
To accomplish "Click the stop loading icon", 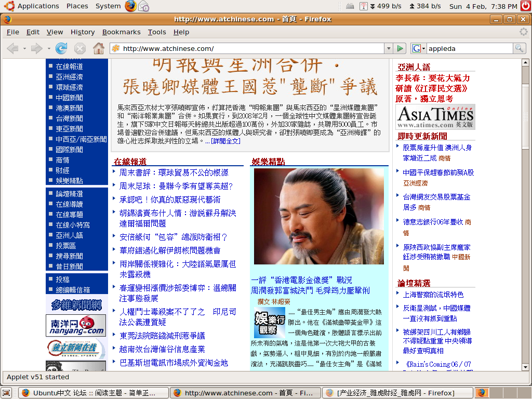I will 80,48.
